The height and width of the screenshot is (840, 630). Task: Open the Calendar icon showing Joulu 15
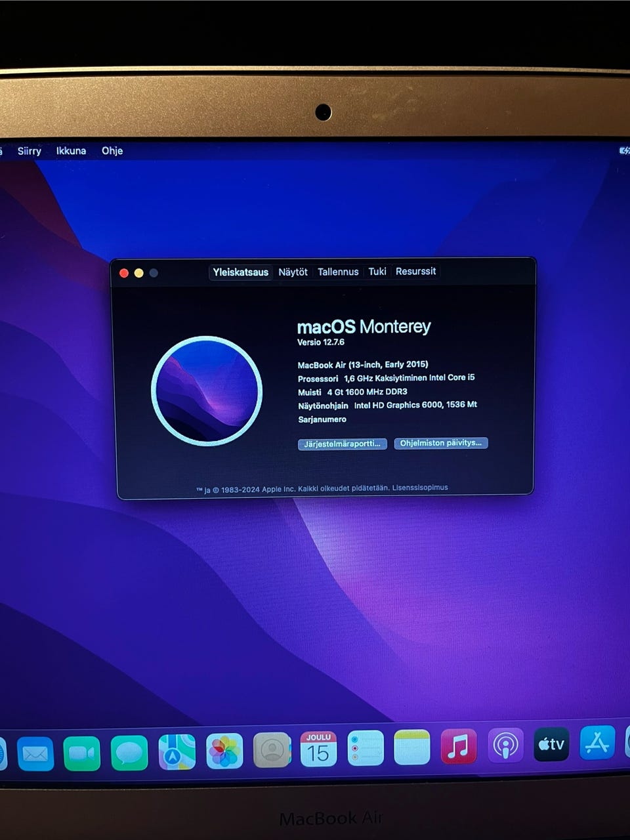click(318, 749)
